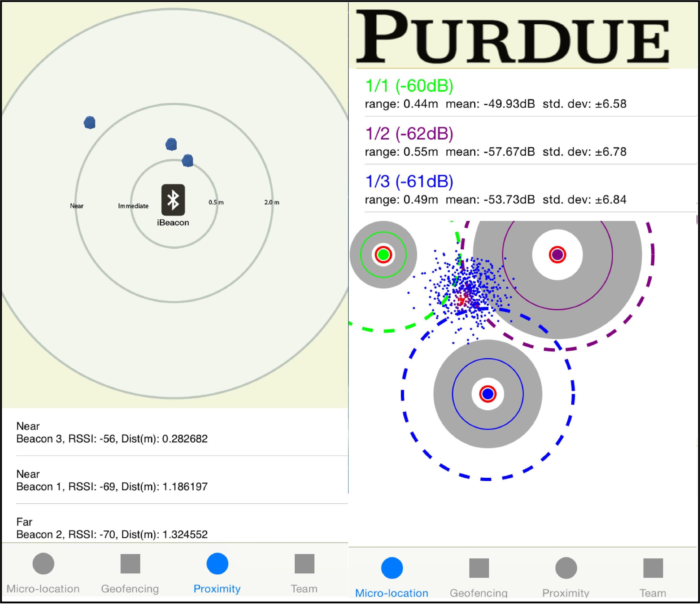Click the blue beacon marker nearest the Immediate ring
The image size is (700, 604).
tap(187, 160)
